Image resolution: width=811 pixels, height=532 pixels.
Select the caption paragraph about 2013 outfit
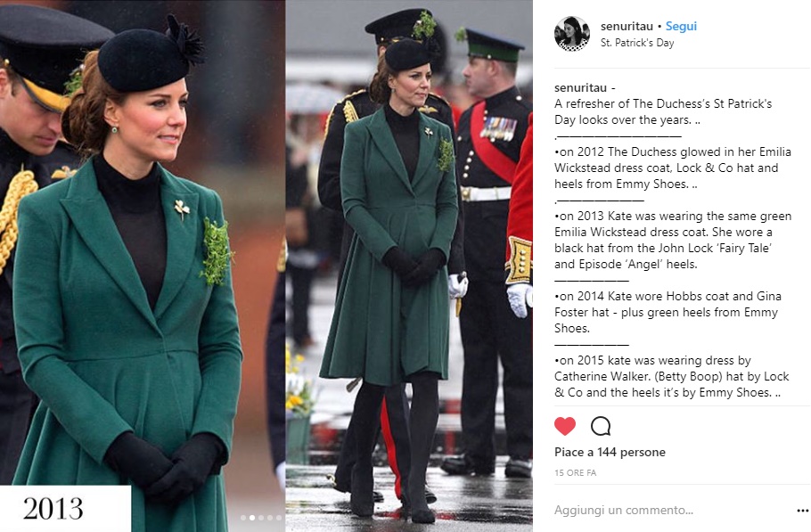click(672, 240)
